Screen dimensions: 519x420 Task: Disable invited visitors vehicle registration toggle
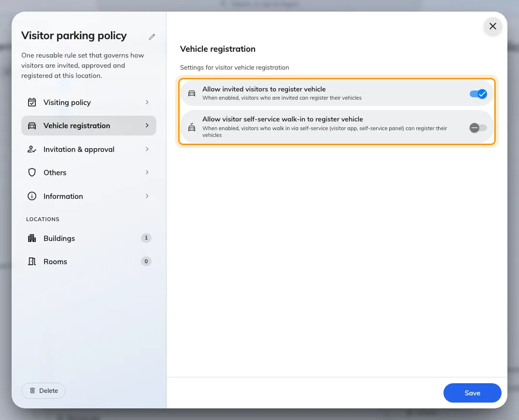pos(478,94)
